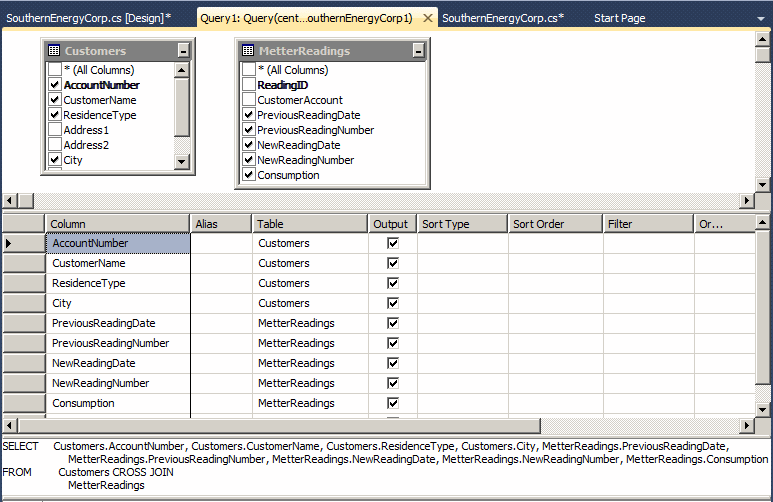
Task: Switch to the SouthernEnergyCorp.cs* code tab
Action: coord(503,18)
